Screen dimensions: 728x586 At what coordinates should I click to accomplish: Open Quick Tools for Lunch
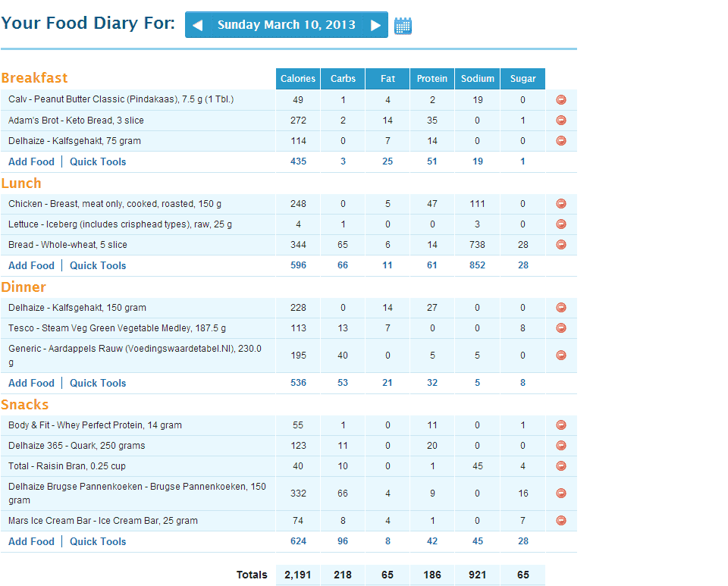[x=98, y=265]
